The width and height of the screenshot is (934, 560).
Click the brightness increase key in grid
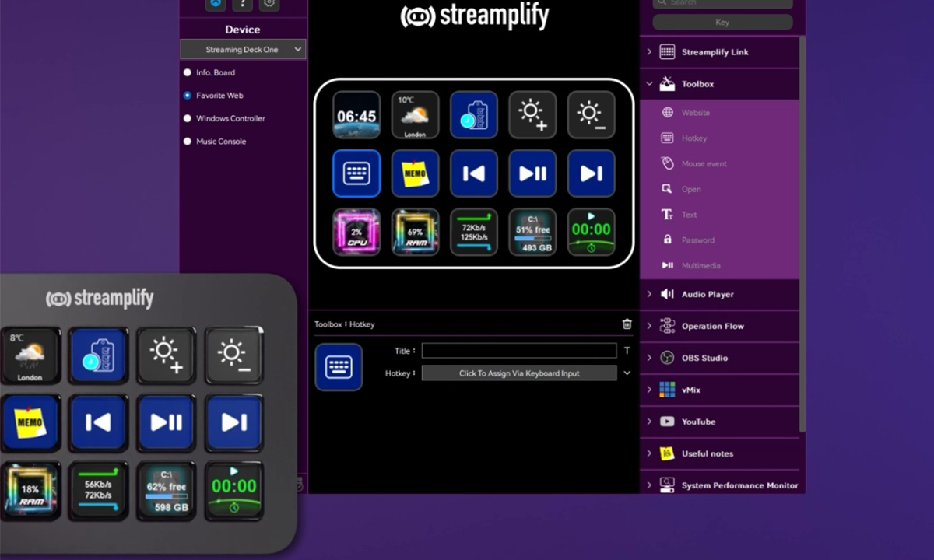click(x=532, y=115)
